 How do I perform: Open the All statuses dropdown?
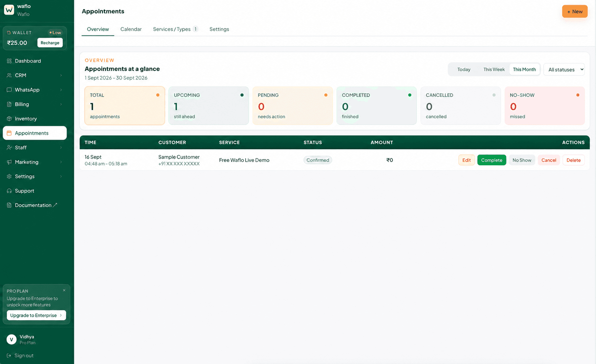point(564,69)
